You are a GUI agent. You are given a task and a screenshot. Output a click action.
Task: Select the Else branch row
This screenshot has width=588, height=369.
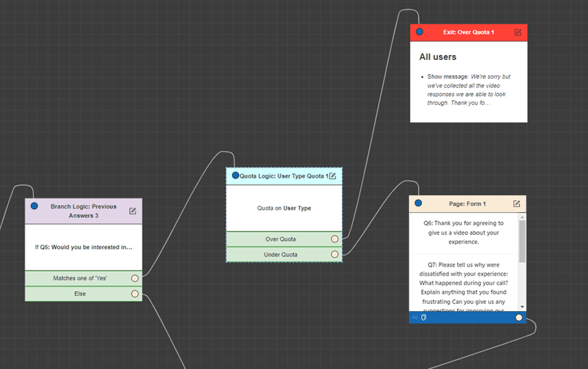click(x=84, y=294)
